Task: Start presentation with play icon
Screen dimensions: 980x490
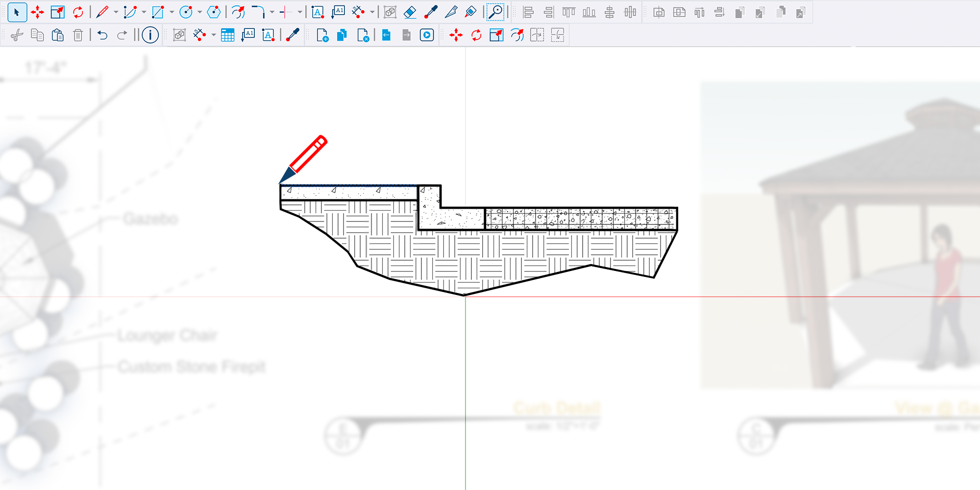Action: coord(427,35)
